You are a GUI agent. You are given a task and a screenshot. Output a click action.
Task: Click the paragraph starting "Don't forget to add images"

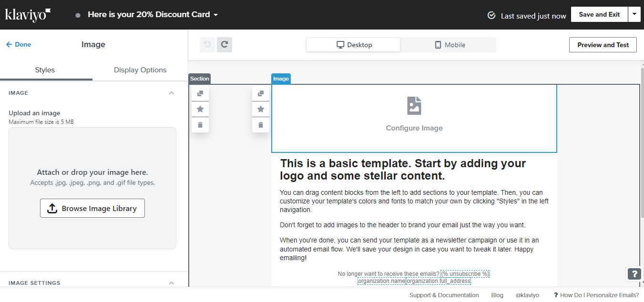coord(402,225)
